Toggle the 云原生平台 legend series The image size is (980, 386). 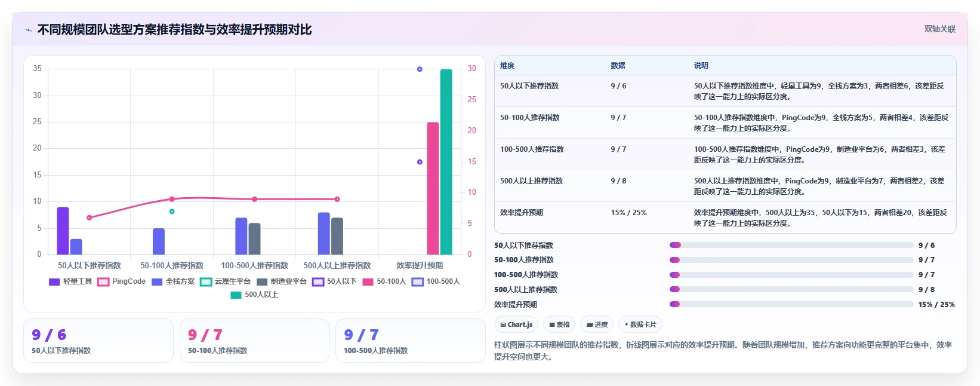tap(226, 281)
